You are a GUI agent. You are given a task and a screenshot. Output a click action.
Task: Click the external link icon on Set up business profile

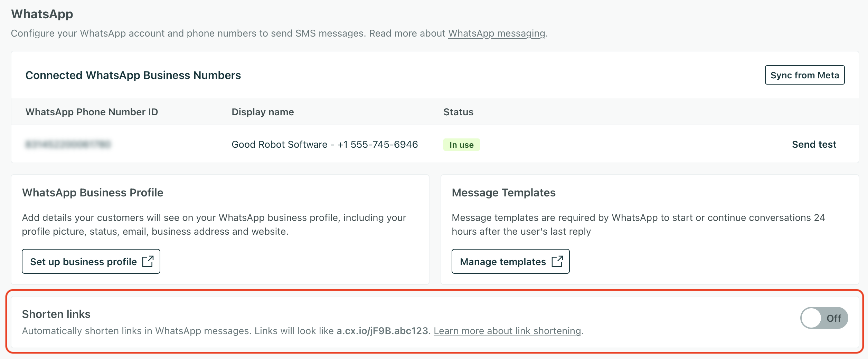coord(149,261)
